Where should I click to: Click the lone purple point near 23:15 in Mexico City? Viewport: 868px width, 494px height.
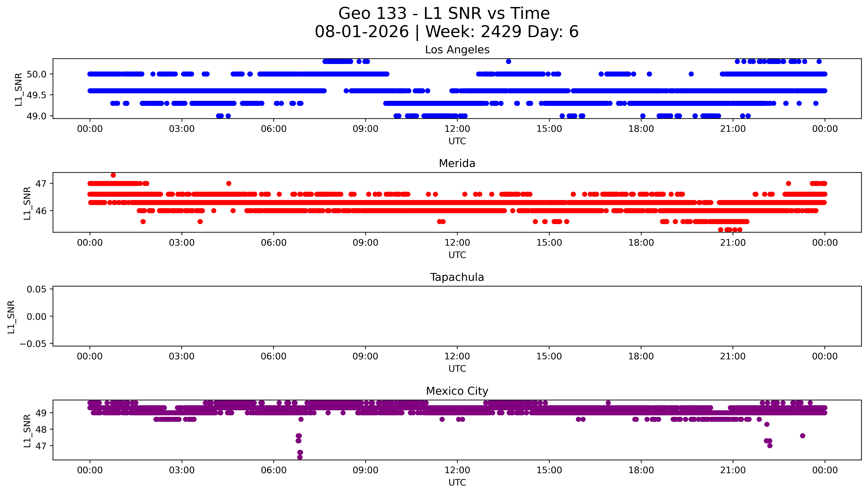(x=802, y=436)
